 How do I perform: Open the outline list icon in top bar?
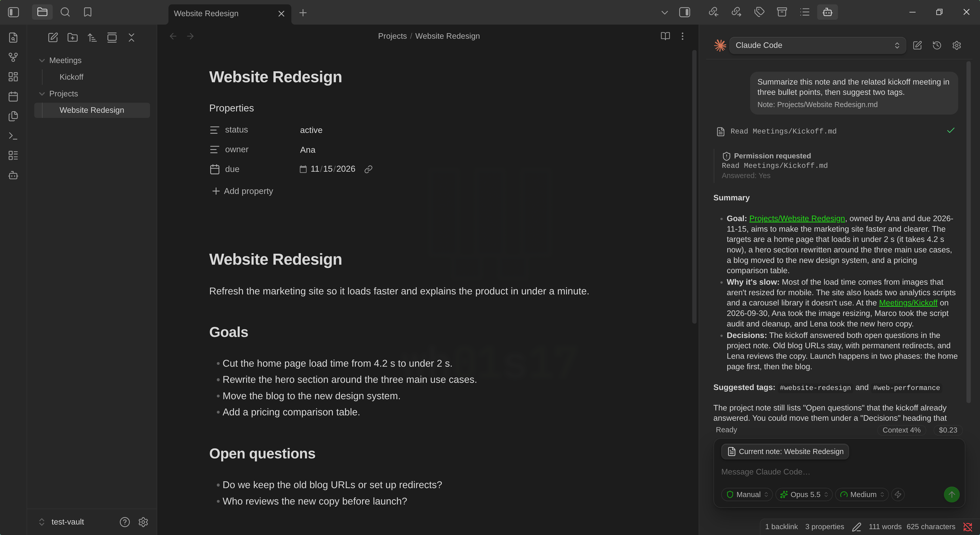pos(805,12)
